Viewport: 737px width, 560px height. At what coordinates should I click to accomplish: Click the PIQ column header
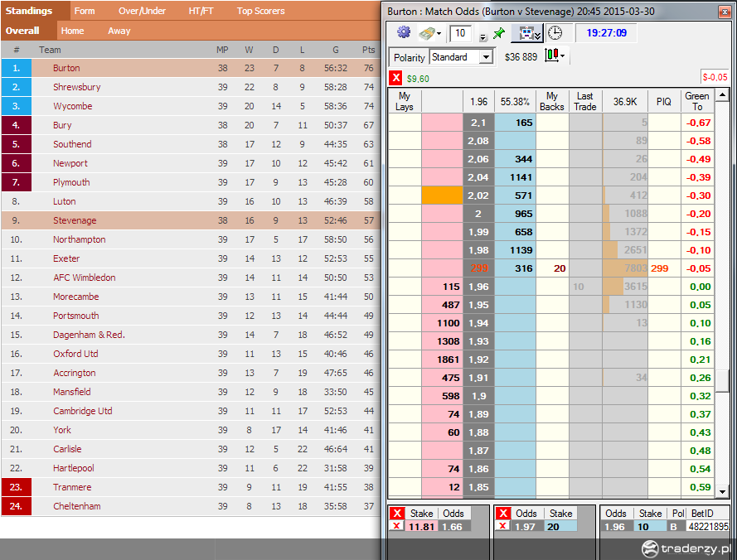point(664,101)
